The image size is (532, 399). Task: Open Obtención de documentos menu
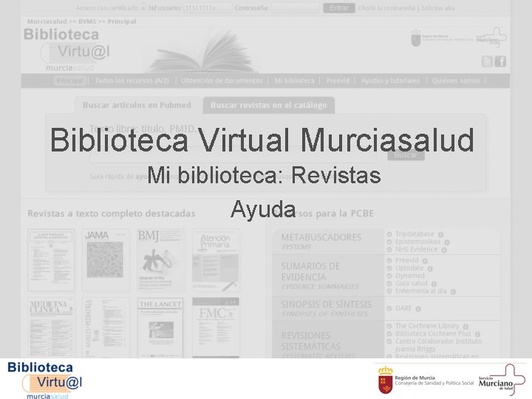222,81
